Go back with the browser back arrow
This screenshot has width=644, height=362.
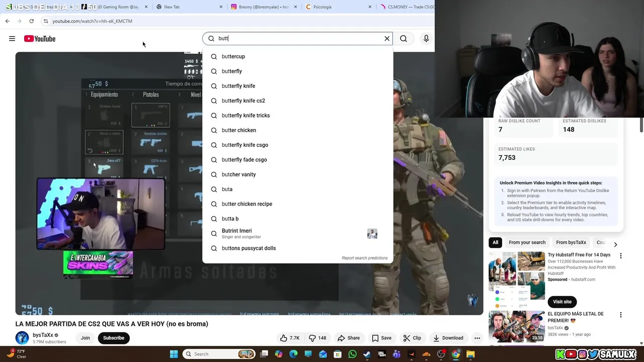[x=7, y=21]
